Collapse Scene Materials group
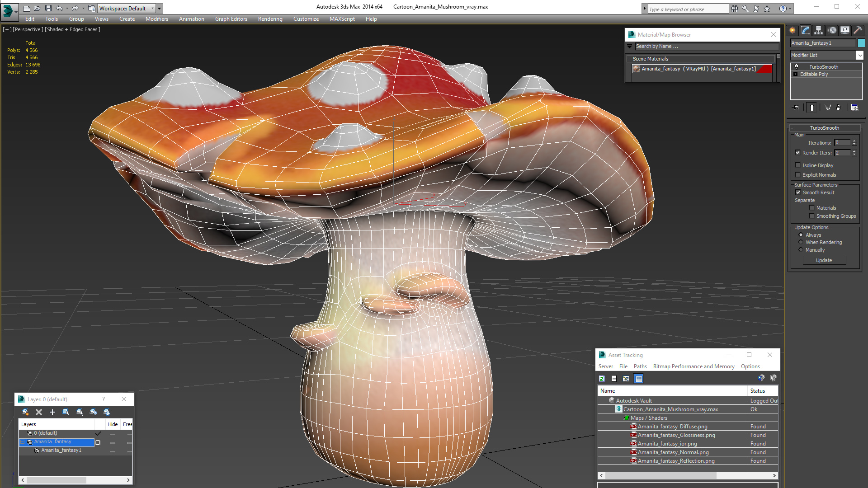This screenshot has height=488, width=868. (630, 59)
